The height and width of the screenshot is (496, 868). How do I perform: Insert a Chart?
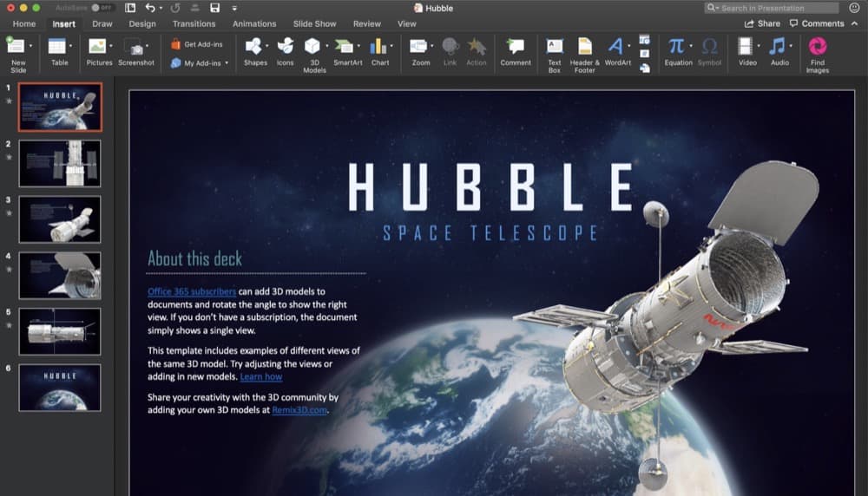pyautogui.click(x=378, y=47)
